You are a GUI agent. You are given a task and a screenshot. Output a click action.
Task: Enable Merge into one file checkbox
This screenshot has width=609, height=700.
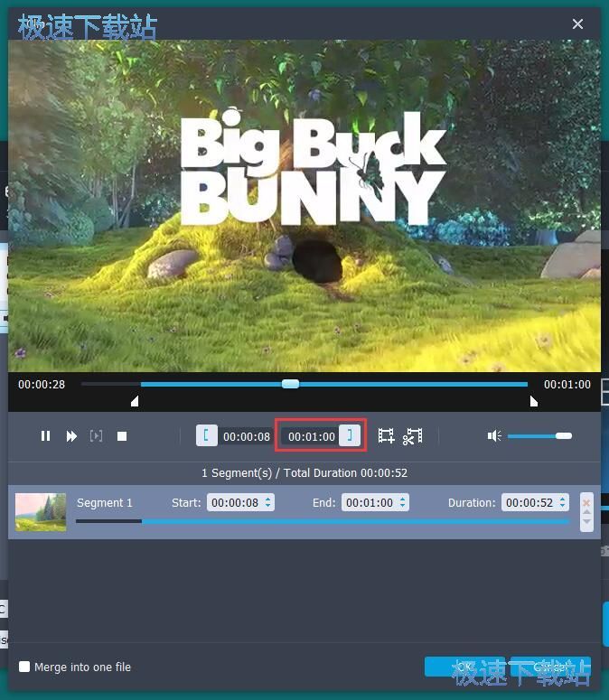[24, 667]
